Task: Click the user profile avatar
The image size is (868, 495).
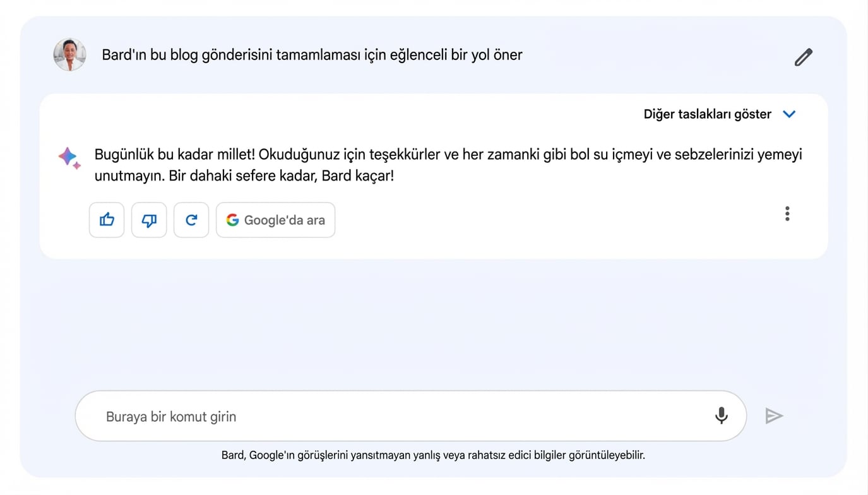Action: click(x=69, y=55)
